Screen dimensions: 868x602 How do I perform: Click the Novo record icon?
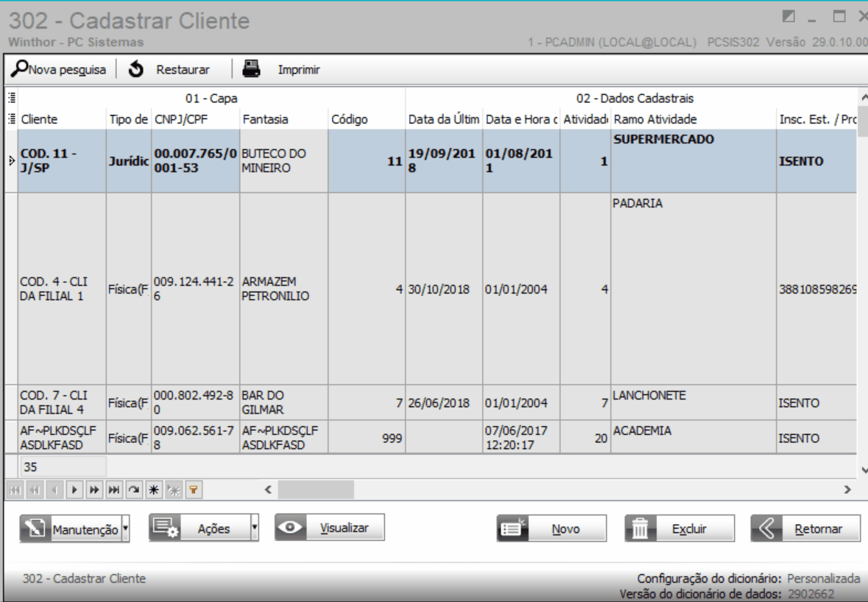512,528
